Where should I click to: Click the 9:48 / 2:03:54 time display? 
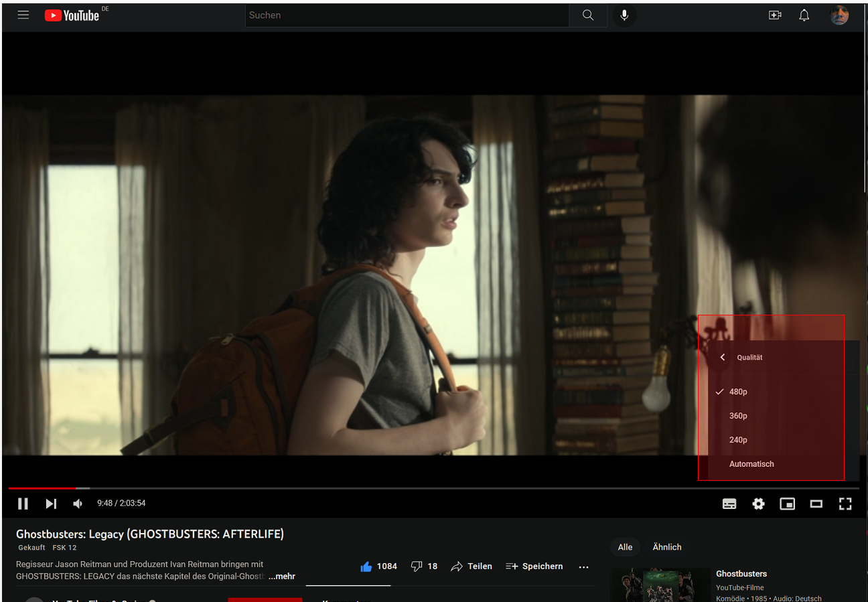tap(121, 504)
